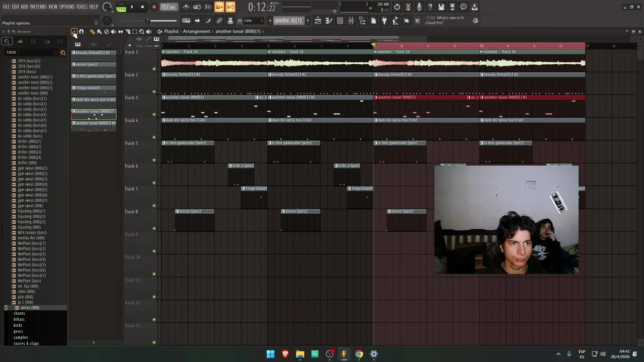The image size is (644, 362).
Task: Open the Mixer view button
Action: [351, 21]
